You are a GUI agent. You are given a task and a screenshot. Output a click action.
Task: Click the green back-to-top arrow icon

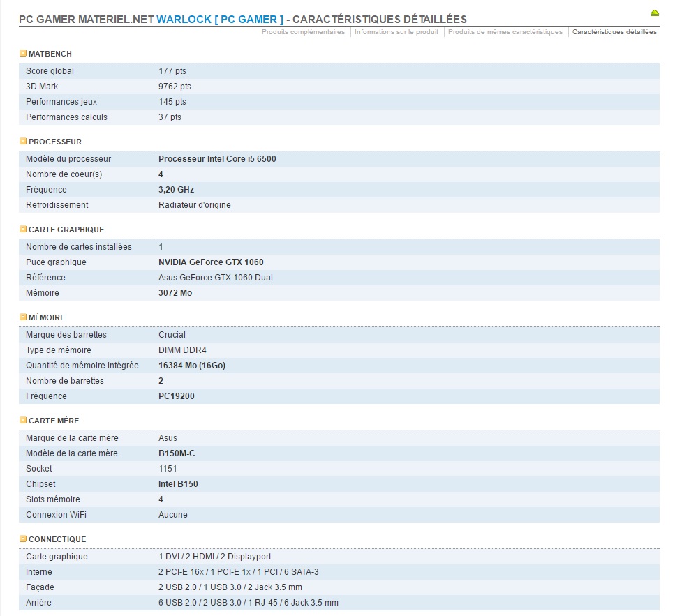pyautogui.click(x=654, y=13)
